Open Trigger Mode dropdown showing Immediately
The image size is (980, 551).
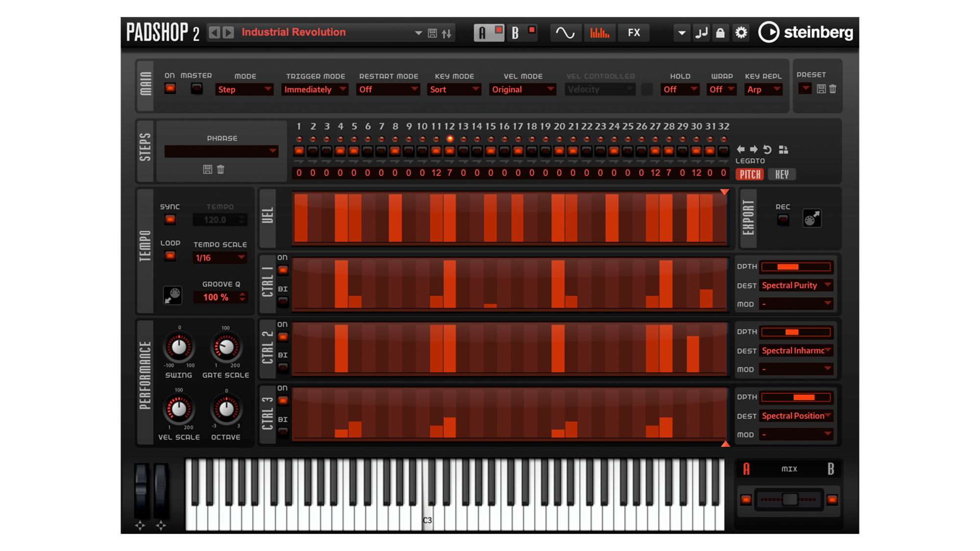[314, 90]
